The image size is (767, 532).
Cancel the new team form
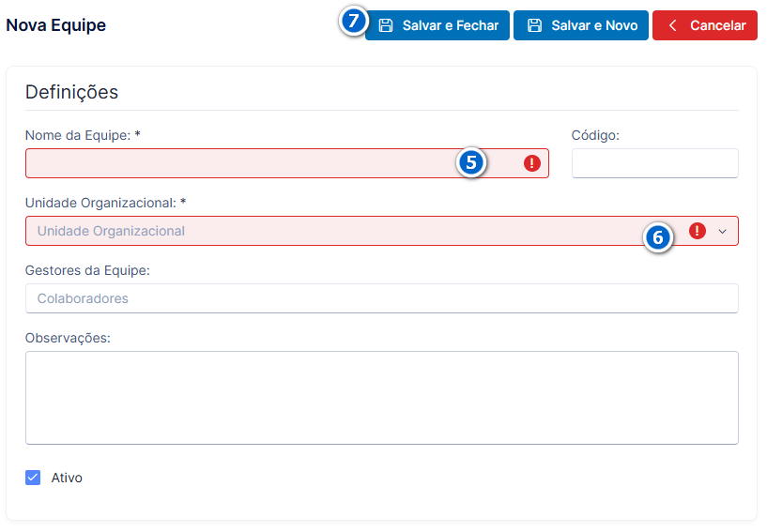(705, 25)
